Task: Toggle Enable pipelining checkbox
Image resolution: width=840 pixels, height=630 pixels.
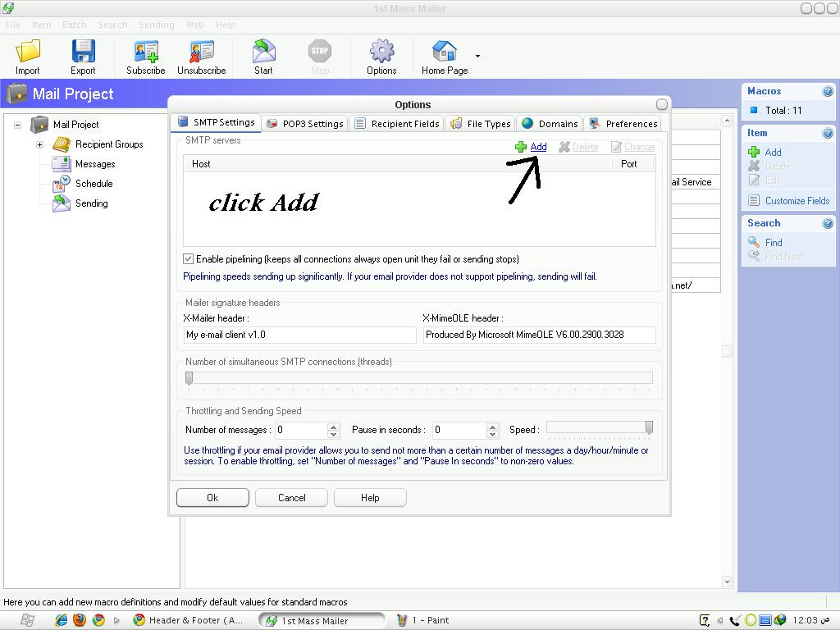Action: tap(188, 259)
